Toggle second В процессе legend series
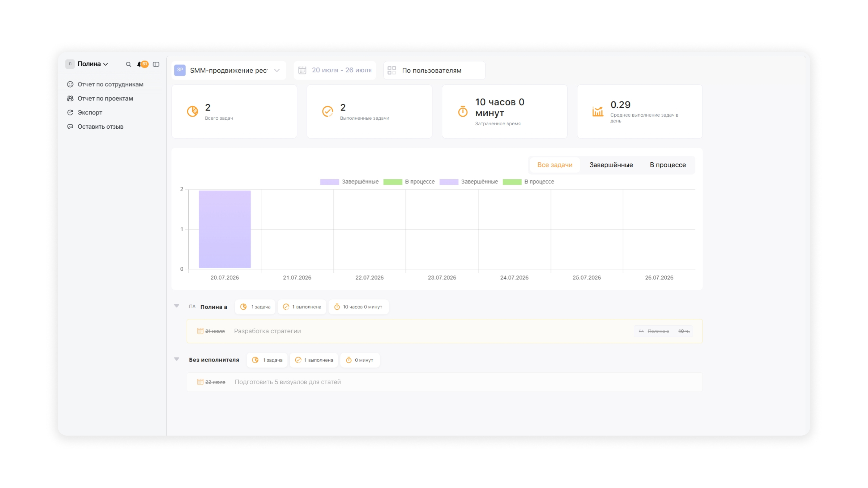Image resolution: width=868 pixels, height=488 pixels. click(x=528, y=182)
